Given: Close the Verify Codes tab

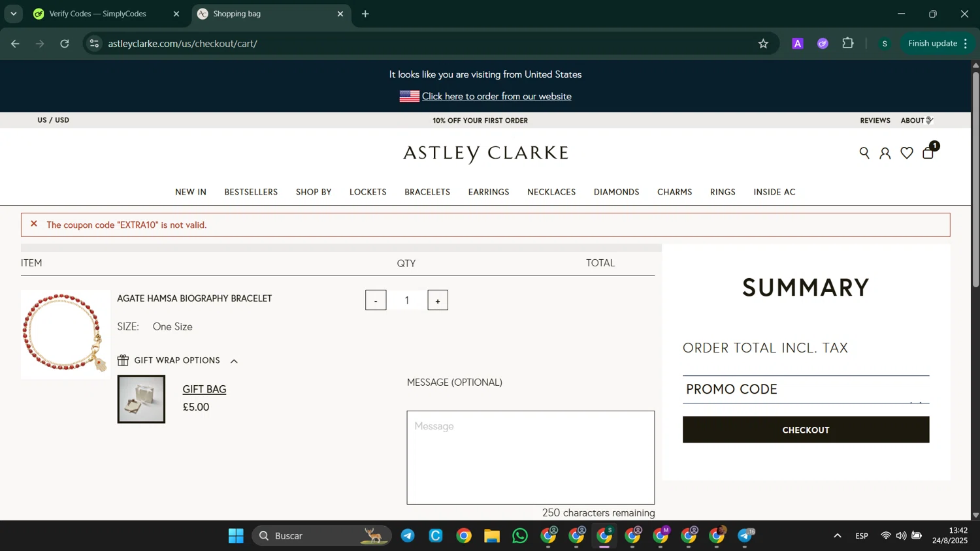Looking at the screenshot, I should tap(176, 14).
